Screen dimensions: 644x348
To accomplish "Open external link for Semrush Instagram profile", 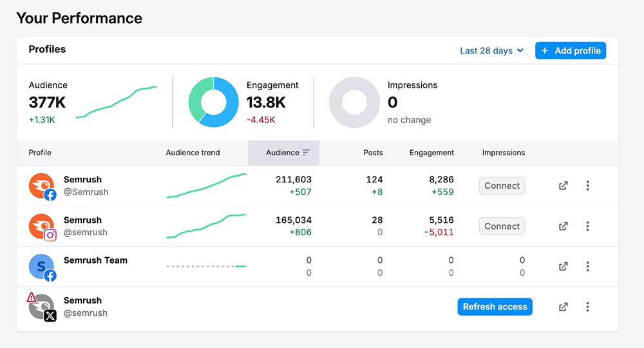I will [x=563, y=226].
